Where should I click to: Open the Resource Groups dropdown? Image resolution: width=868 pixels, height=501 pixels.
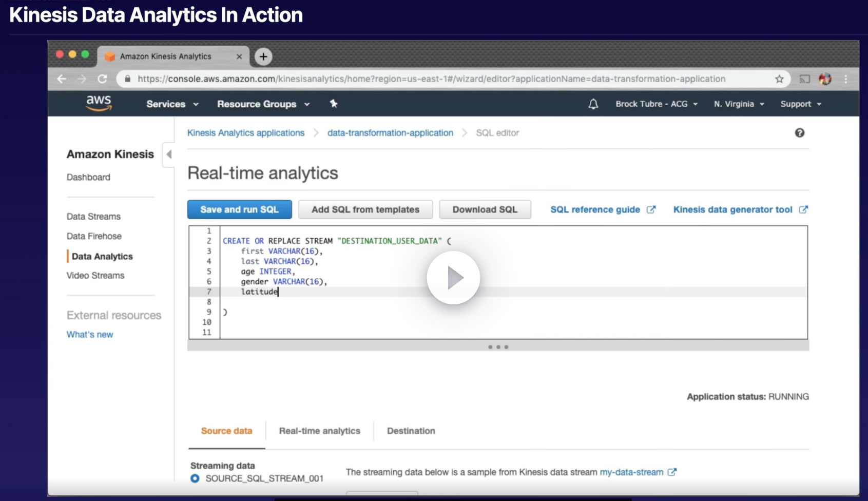click(263, 104)
